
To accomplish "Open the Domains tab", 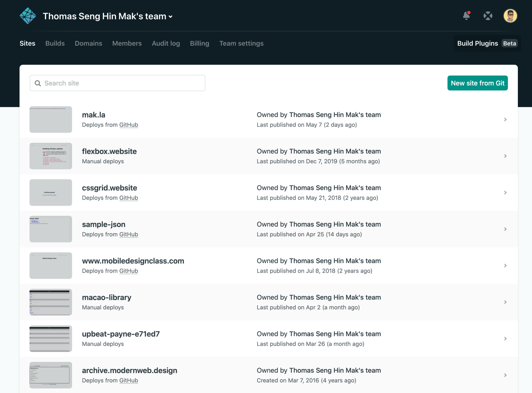I will 89,43.
